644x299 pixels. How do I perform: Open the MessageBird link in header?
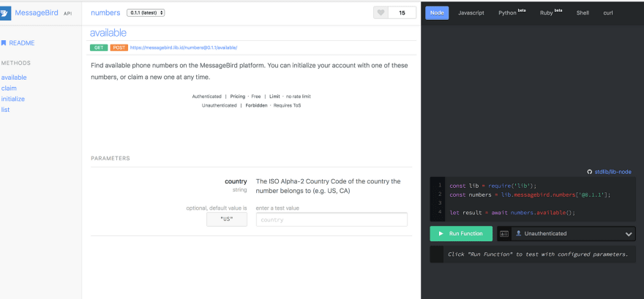tap(37, 12)
